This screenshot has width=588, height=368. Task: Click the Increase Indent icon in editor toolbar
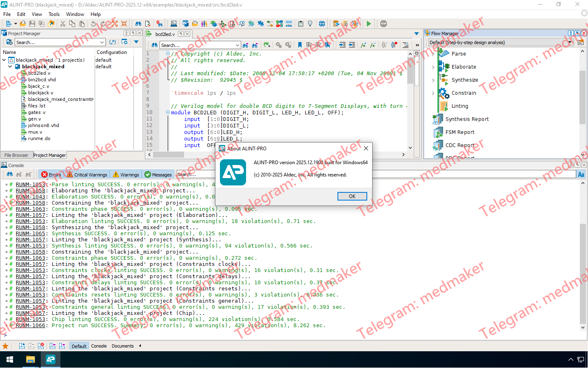pos(342,45)
